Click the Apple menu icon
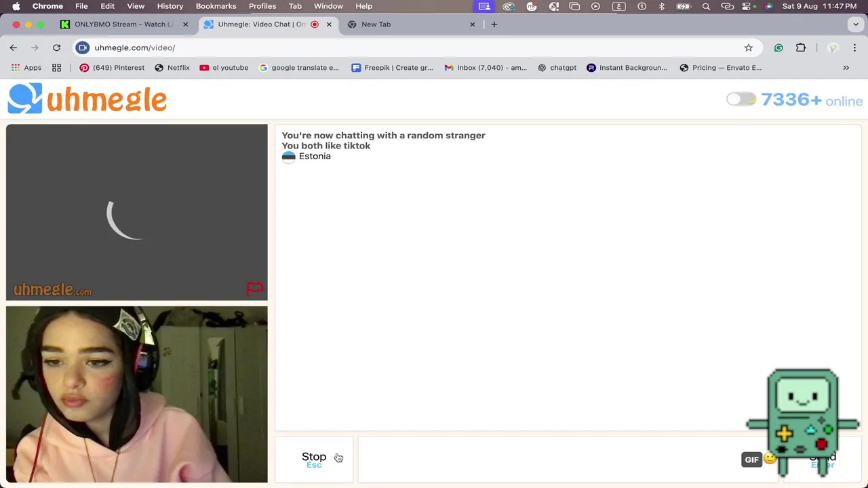This screenshot has height=488, width=868. point(16,6)
